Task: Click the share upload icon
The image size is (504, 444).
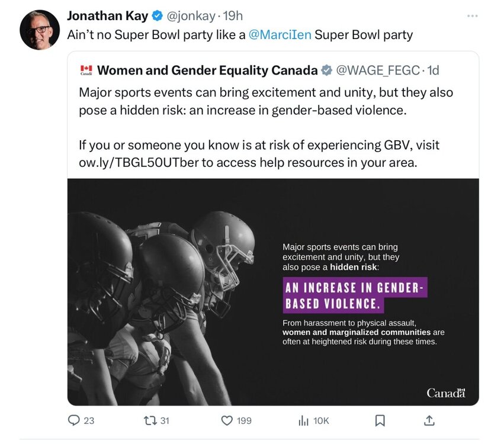Action: [430, 420]
